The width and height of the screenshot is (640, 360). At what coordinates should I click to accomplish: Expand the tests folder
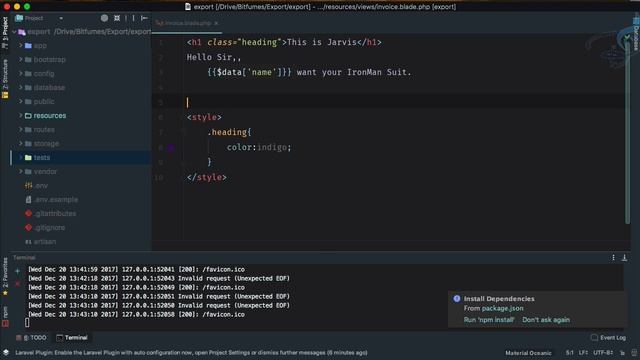[20, 157]
